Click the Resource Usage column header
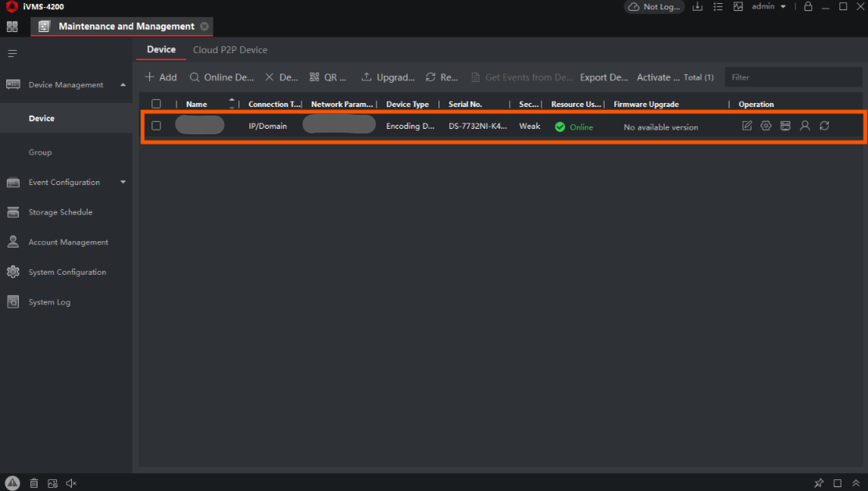 point(577,104)
